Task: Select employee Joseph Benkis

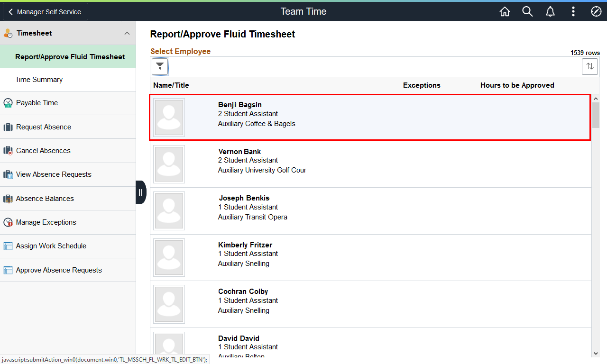Action: pyautogui.click(x=371, y=211)
